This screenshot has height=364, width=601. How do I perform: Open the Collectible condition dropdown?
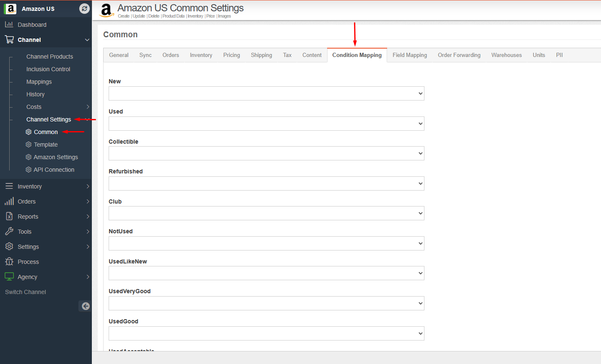point(266,153)
